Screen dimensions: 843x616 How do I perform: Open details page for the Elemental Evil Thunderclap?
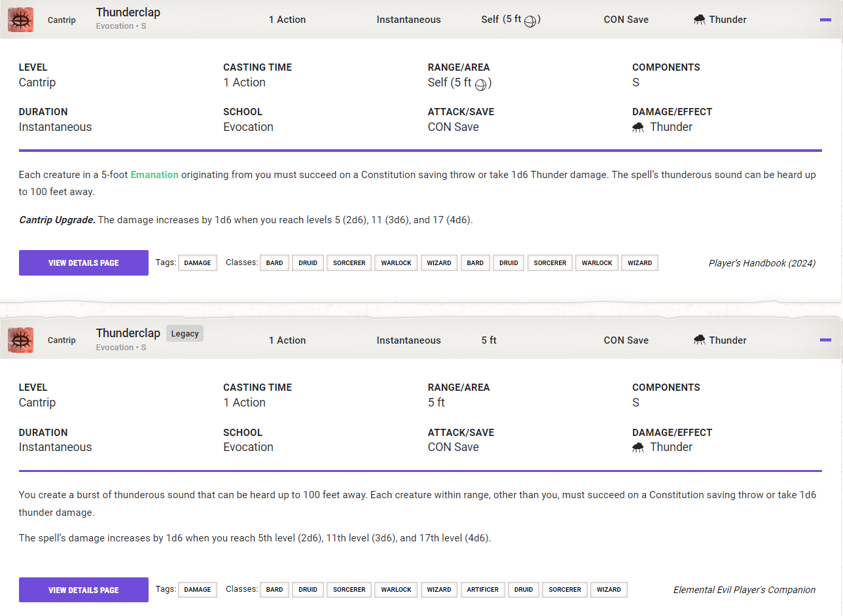point(84,590)
